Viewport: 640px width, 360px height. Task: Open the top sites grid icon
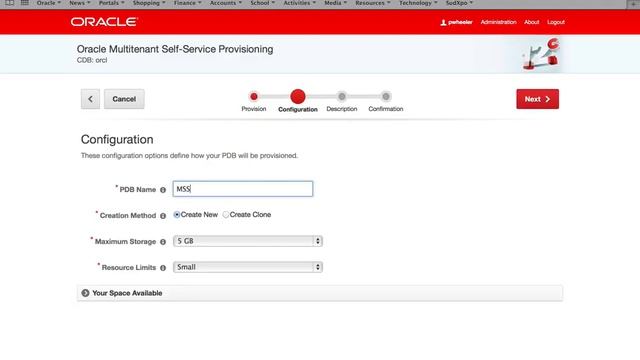(24, 3)
